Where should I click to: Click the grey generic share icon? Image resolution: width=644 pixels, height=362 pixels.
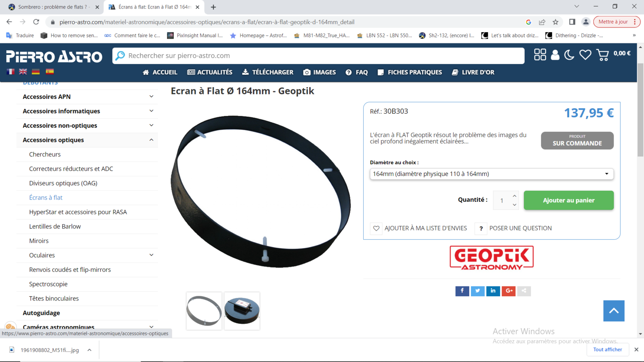524,291
